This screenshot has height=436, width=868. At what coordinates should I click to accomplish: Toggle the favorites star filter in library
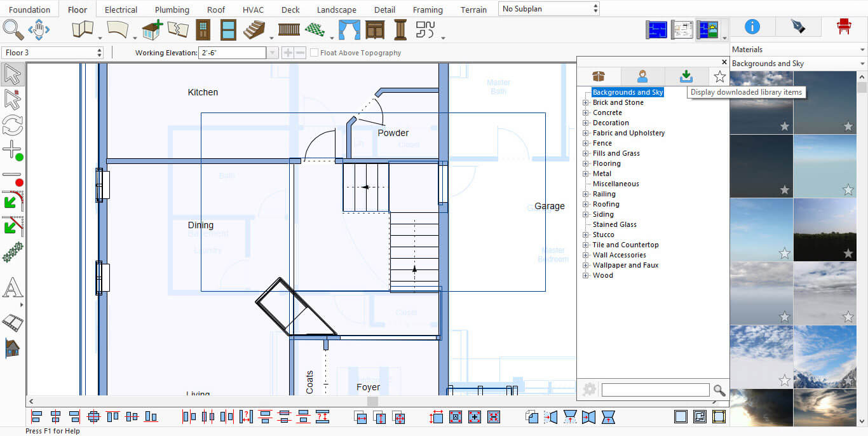tap(719, 77)
